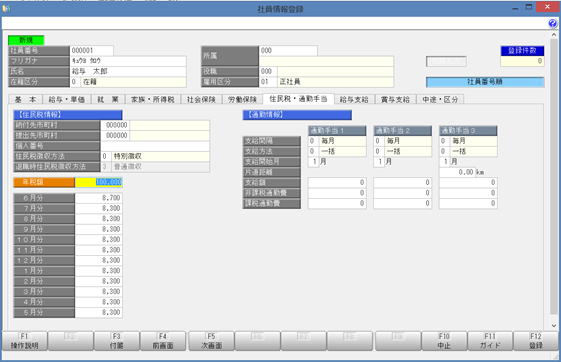Click the application icon in title bar
Viewport: 561px width, 362px height.
pyautogui.click(x=6, y=9)
